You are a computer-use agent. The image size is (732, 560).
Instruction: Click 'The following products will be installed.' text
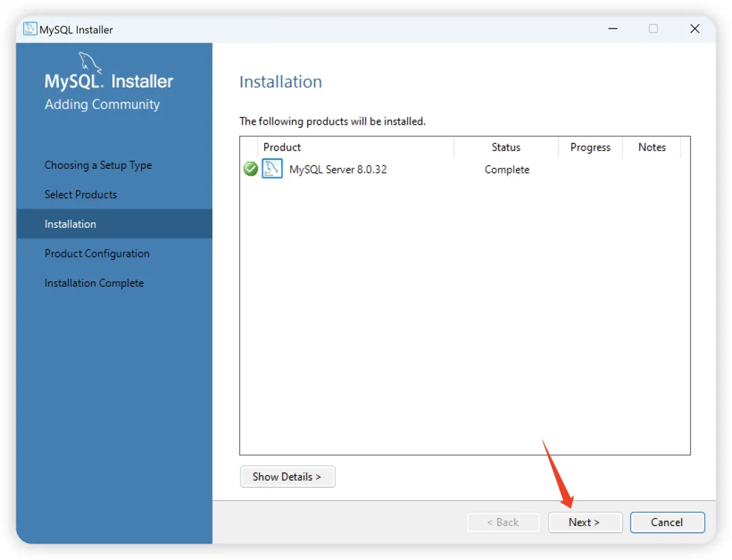[x=332, y=121]
